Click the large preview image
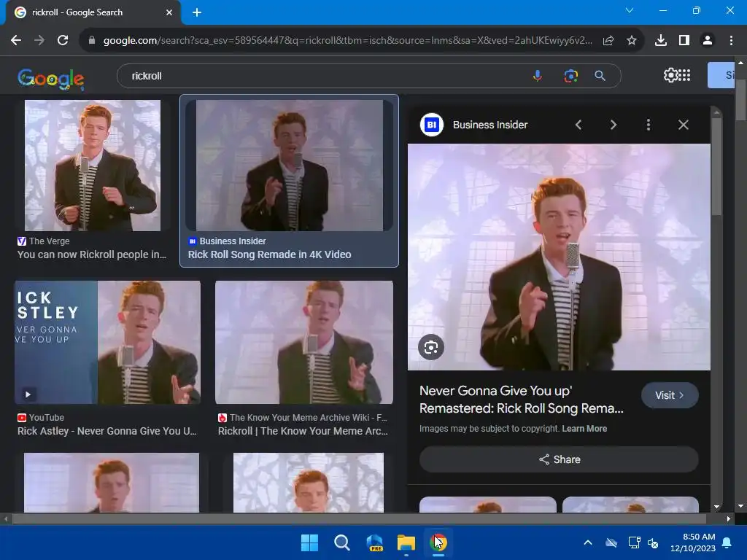747x560 pixels. tap(559, 257)
